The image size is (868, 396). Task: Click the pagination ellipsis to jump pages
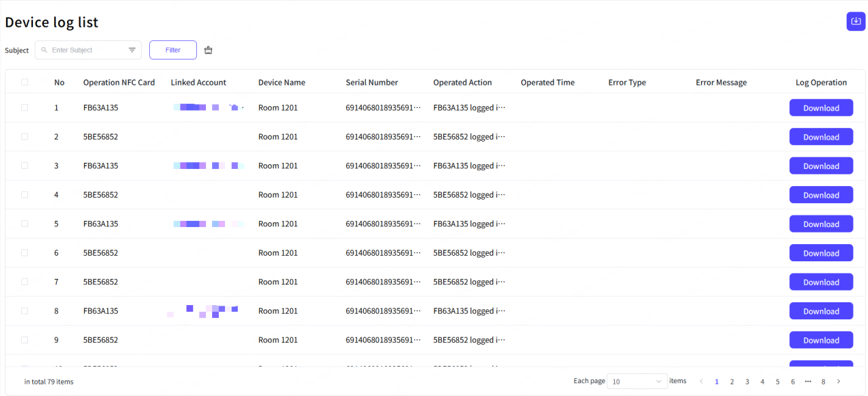(x=808, y=381)
